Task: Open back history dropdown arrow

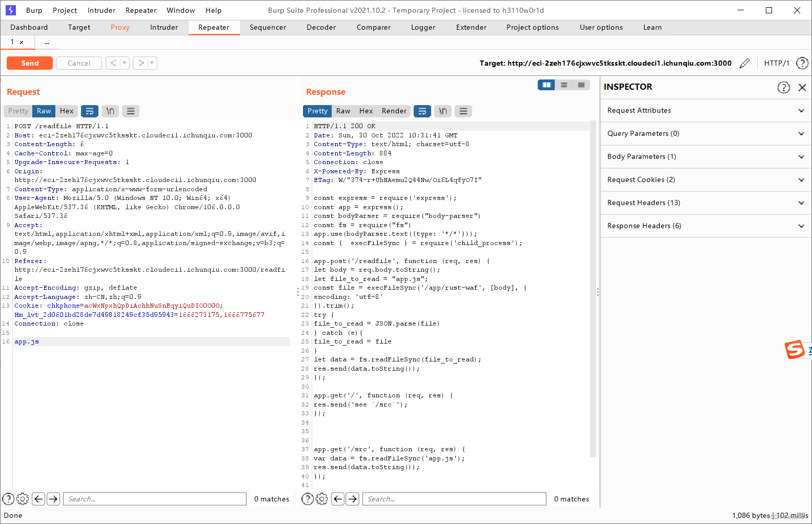Action: [x=125, y=63]
